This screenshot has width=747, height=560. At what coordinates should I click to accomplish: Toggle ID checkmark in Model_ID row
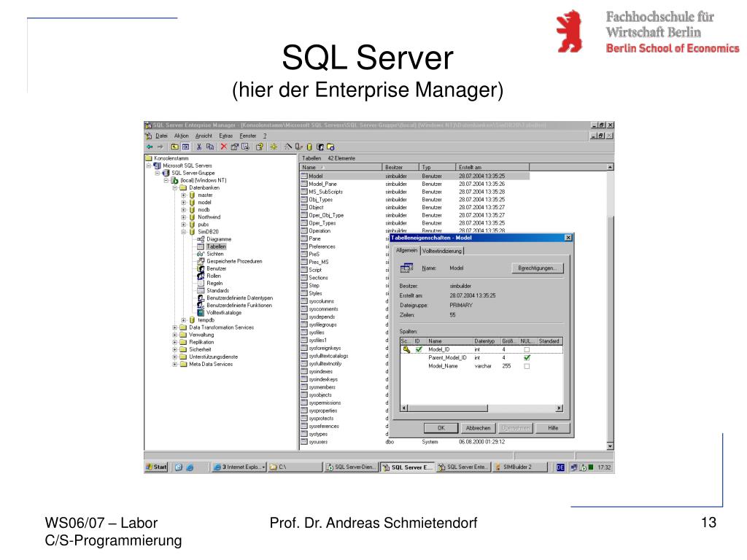(x=419, y=349)
